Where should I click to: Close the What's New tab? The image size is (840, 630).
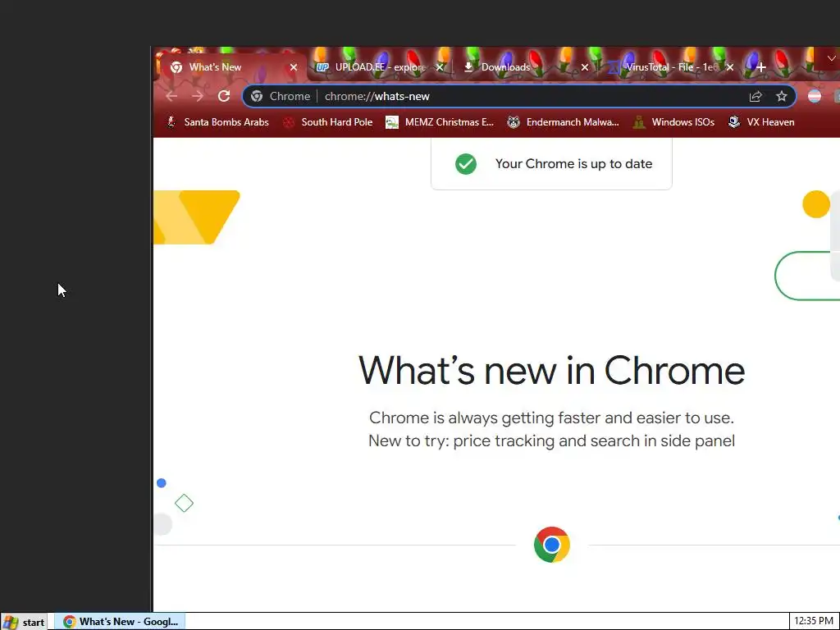pyautogui.click(x=294, y=67)
